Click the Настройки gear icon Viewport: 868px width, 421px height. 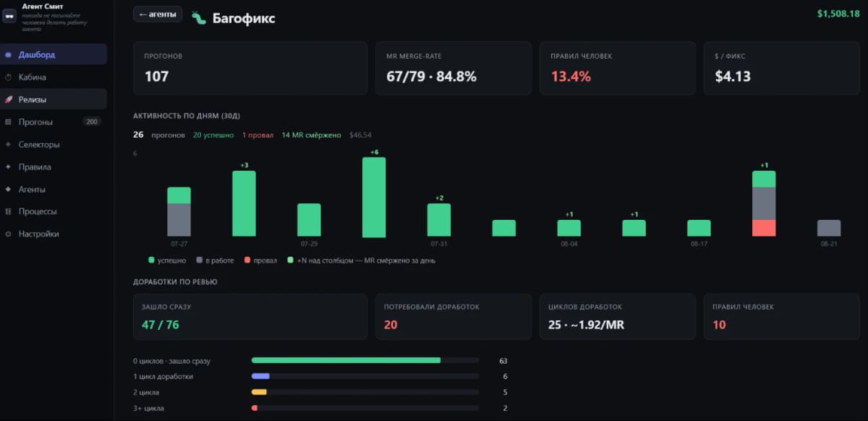(x=8, y=234)
